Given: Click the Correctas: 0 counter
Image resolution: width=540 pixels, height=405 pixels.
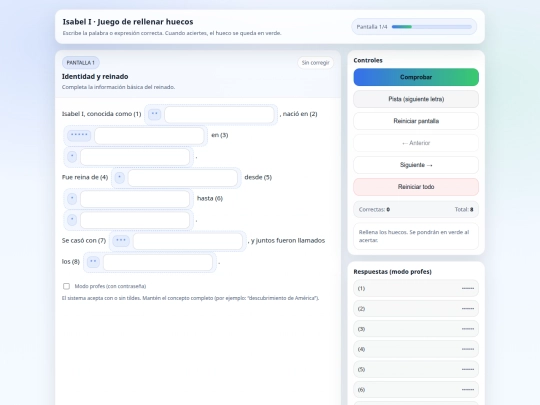Looking at the screenshot, I should (374, 209).
